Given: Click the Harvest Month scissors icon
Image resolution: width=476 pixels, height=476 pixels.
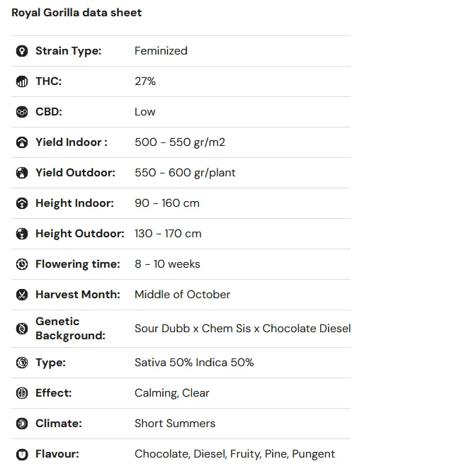Looking at the screenshot, I should pos(22,295).
